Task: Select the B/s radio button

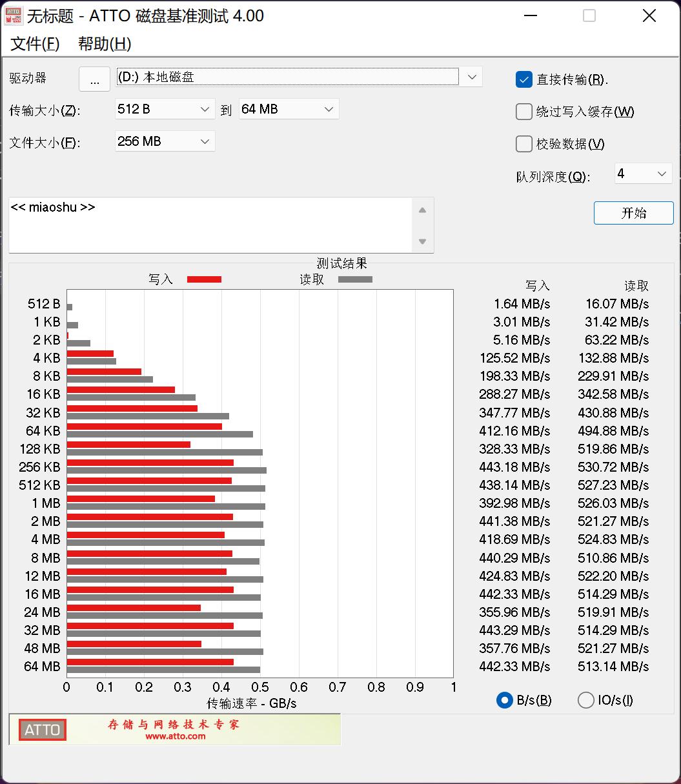Action: 504,699
